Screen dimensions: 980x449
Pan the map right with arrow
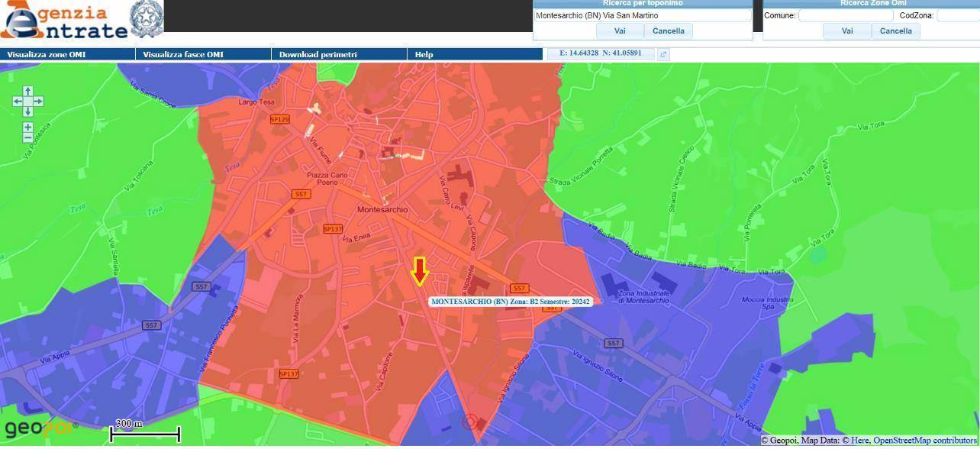pyautogui.click(x=39, y=102)
